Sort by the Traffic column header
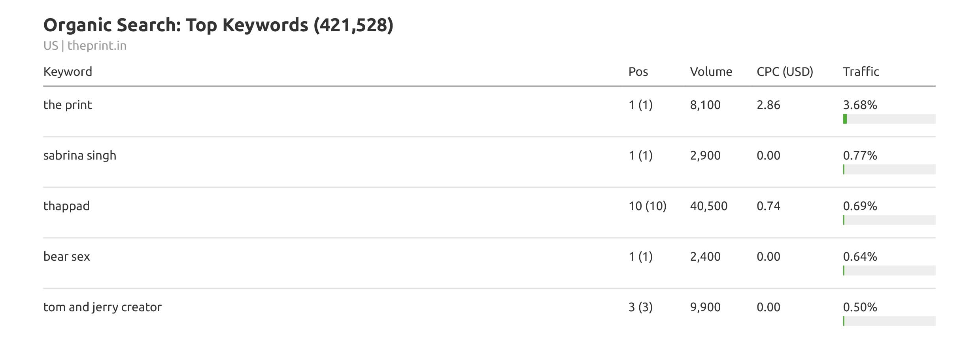The width and height of the screenshot is (980, 346). (861, 72)
